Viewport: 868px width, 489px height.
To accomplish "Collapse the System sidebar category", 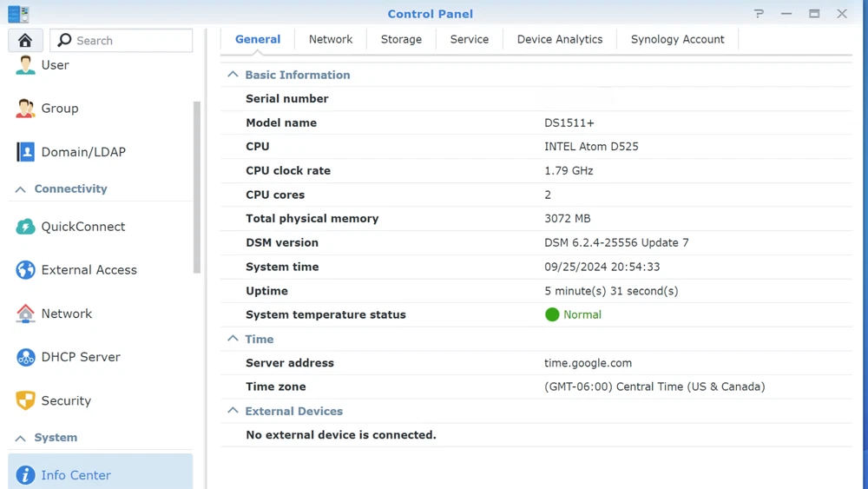I will (20, 438).
